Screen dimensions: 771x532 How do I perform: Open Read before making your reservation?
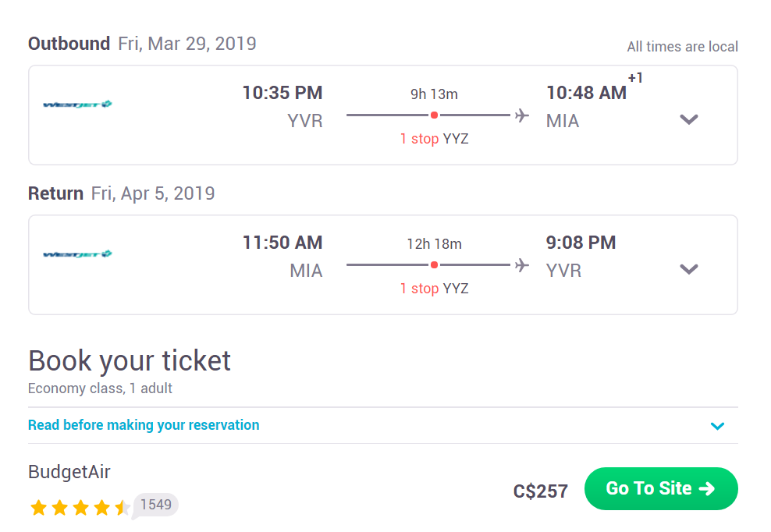[x=144, y=425]
